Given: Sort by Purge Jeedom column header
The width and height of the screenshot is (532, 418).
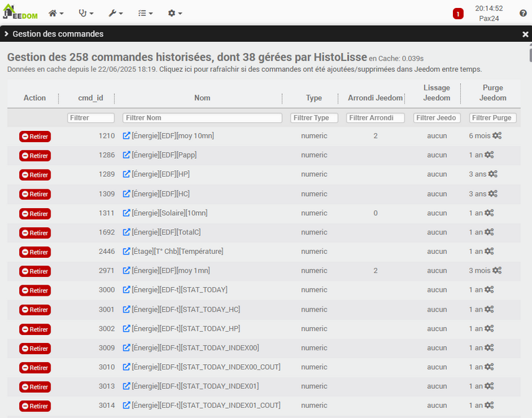Looking at the screenshot, I should pyautogui.click(x=493, y=93).
